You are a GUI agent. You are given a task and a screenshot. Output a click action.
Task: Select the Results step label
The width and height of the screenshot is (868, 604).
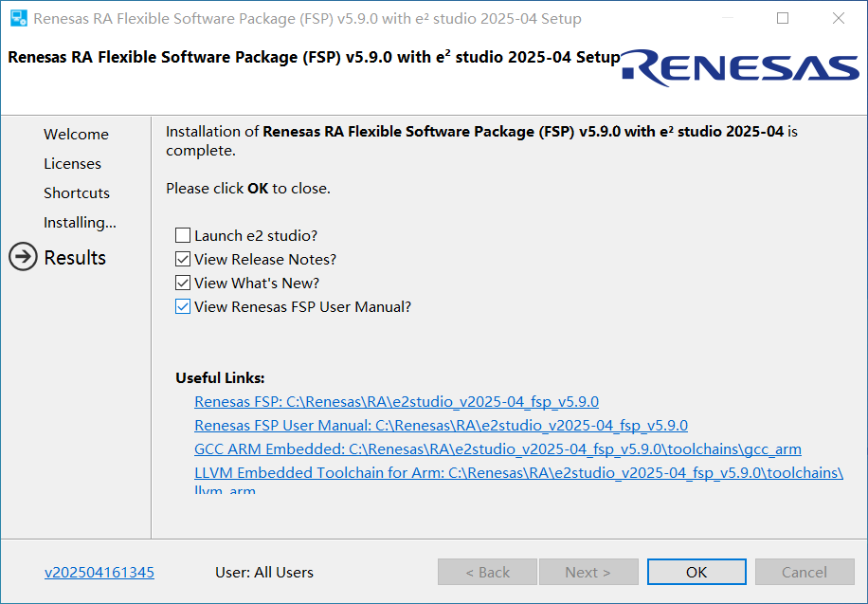pyautogui.click(x=75, y=258)
